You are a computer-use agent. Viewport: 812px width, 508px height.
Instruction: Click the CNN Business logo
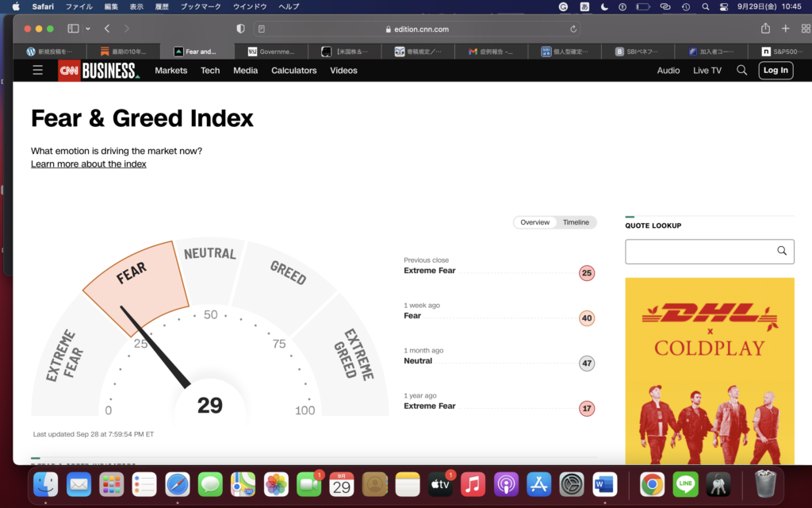pyautogui.click(x=98, y=71)
